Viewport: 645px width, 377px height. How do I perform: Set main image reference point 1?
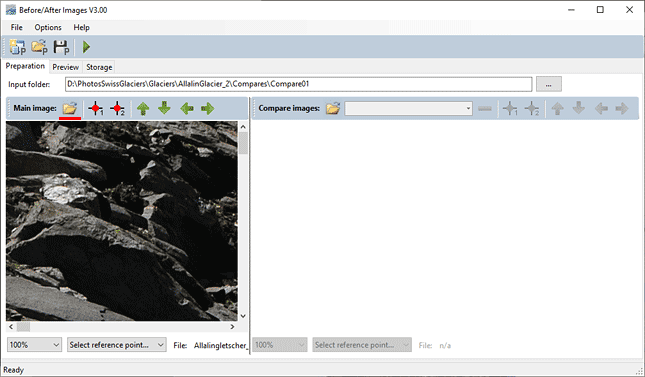[x=95, y=109]
